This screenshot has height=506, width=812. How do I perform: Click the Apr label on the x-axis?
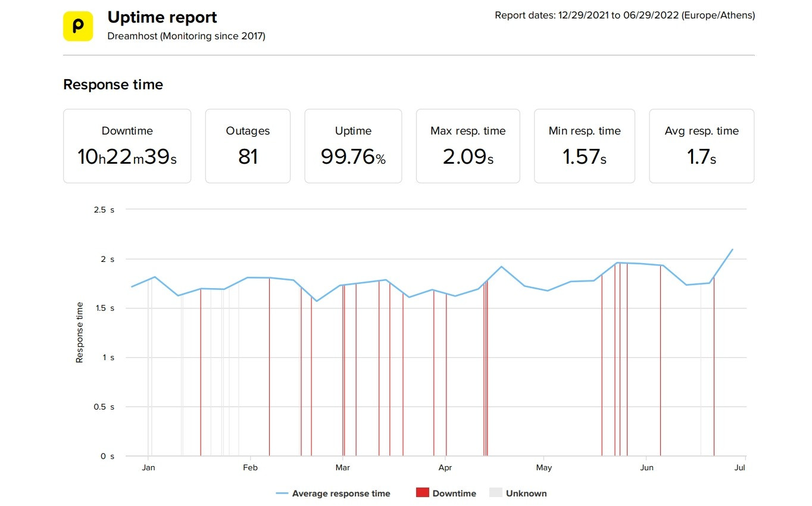pos(445,468)
